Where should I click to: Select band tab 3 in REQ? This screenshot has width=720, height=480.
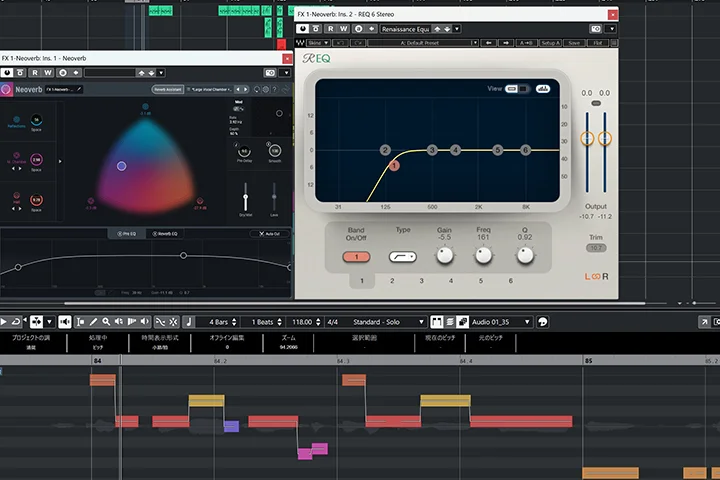tap(422, 281)
